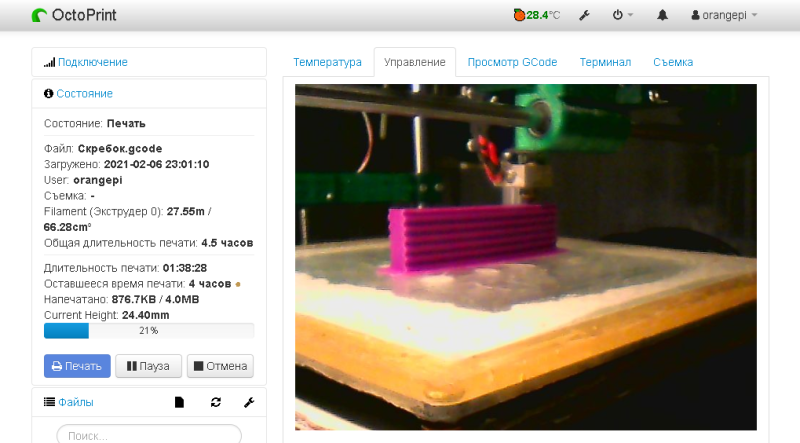This screenshot has width=800, height=443.
Task: Click the 21% print progress bar
Action: (149, 331)
